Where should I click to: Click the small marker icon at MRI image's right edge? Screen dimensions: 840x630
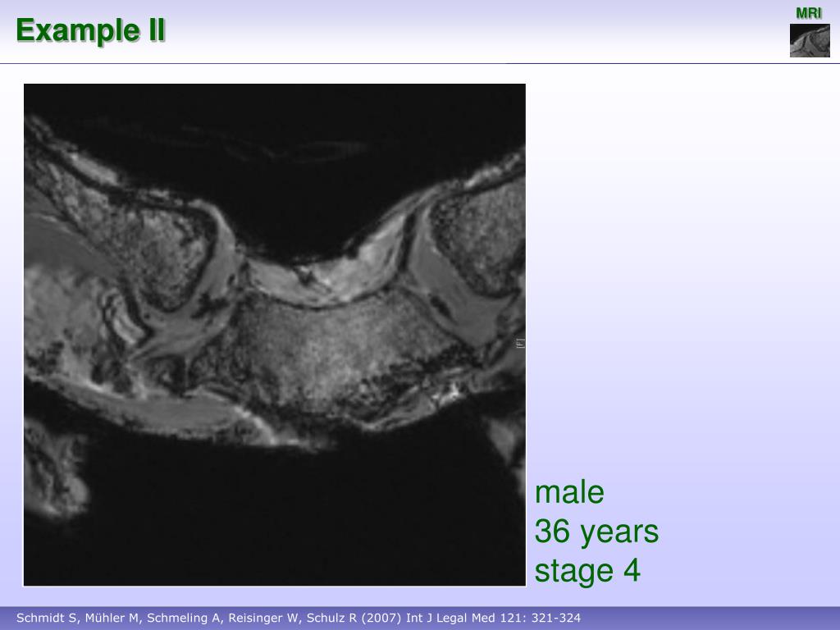520,344
